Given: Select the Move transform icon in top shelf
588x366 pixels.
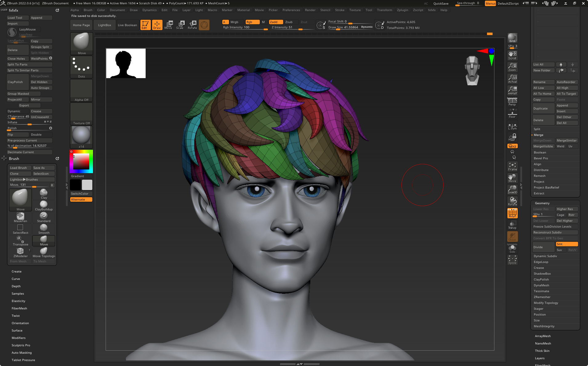Looking at the screenshot, I should pos(168,25).
